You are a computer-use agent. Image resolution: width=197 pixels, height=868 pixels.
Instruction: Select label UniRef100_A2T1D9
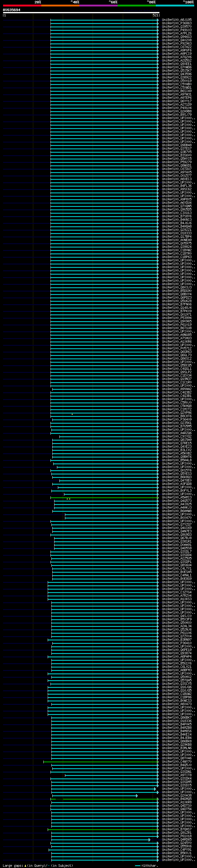tap(177, 104)
